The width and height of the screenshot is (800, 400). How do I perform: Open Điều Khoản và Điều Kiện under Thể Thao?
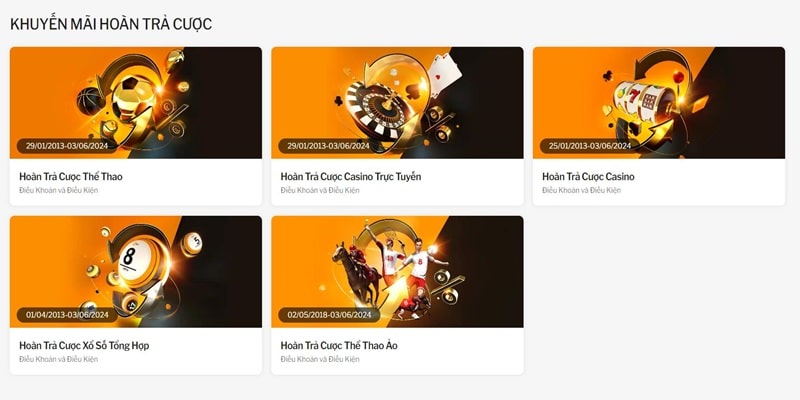click(x=58, y=190)
